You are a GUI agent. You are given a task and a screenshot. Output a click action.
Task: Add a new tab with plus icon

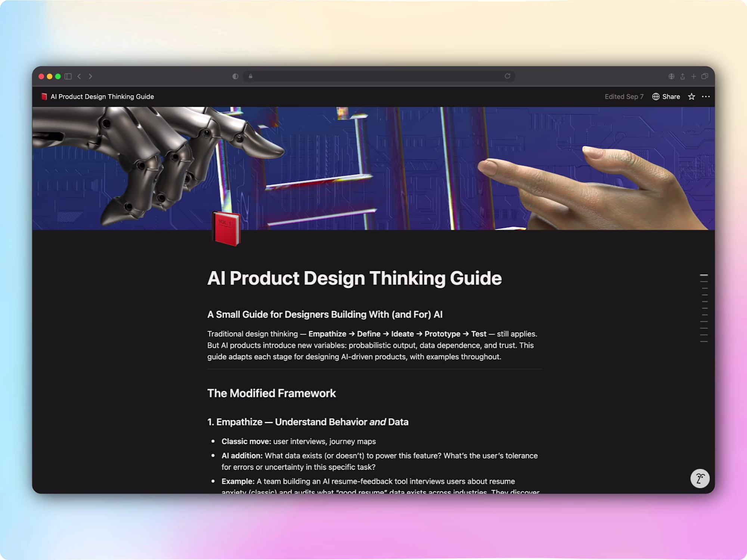pyautogui.click(x=694, y=76)
